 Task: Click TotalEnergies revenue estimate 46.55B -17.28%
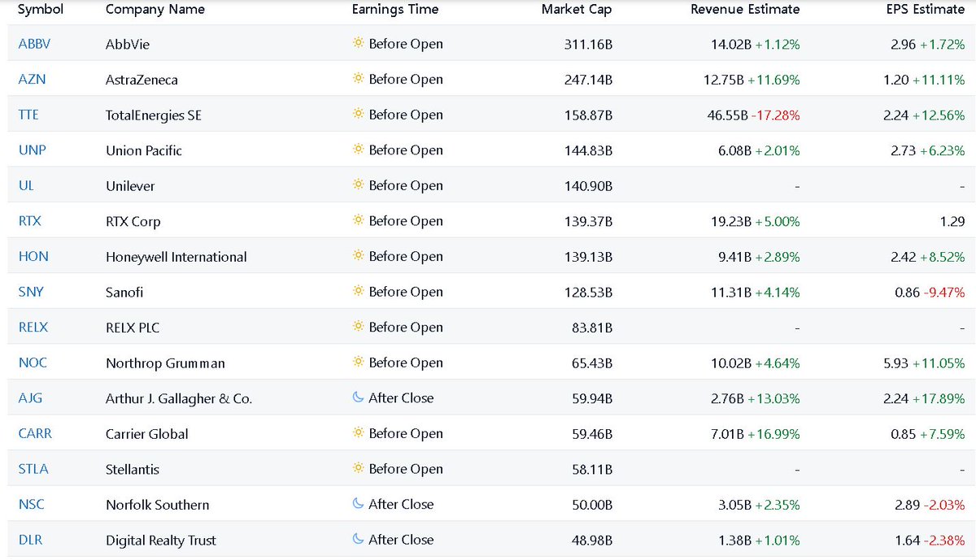[x=753, y=115]
